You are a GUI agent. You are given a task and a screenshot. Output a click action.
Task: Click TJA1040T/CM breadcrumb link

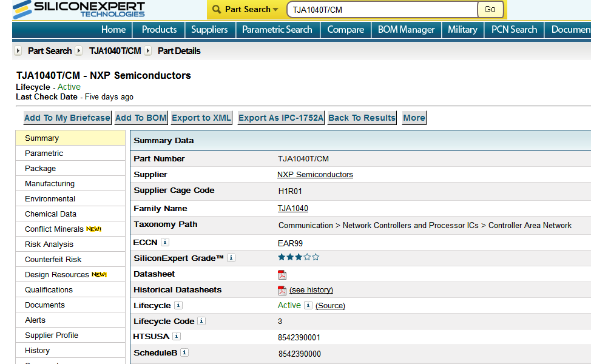[x=115, y=51]
